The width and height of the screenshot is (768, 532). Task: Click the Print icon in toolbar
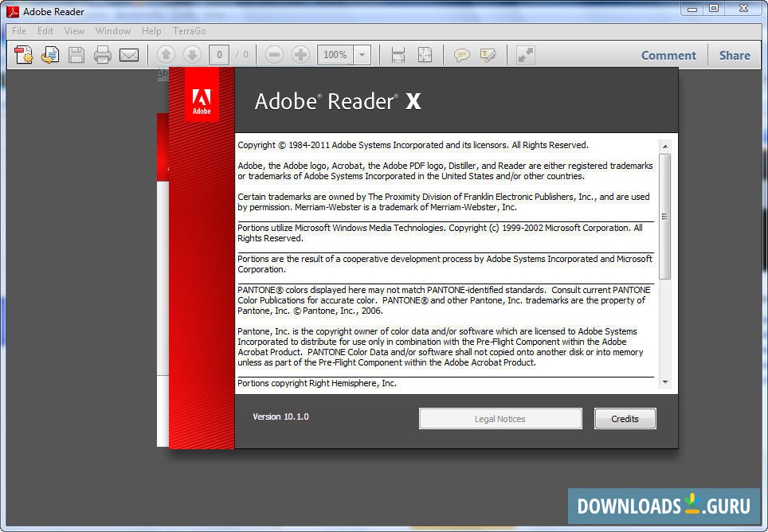point(102,55)
